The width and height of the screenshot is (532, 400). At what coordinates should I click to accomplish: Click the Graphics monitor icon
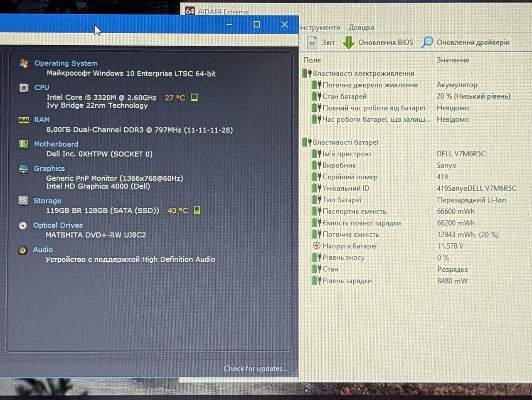23,169
